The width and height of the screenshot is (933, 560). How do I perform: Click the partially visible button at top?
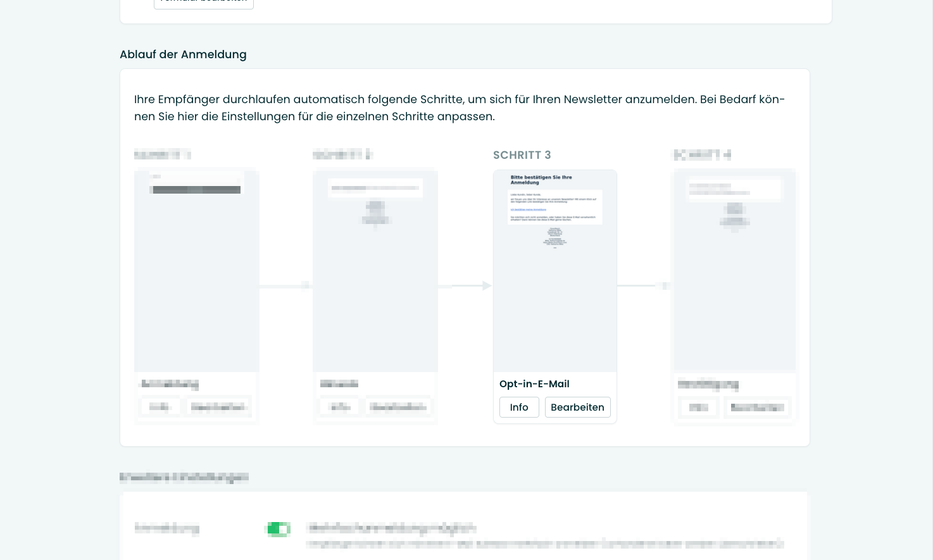coord(203,3)
